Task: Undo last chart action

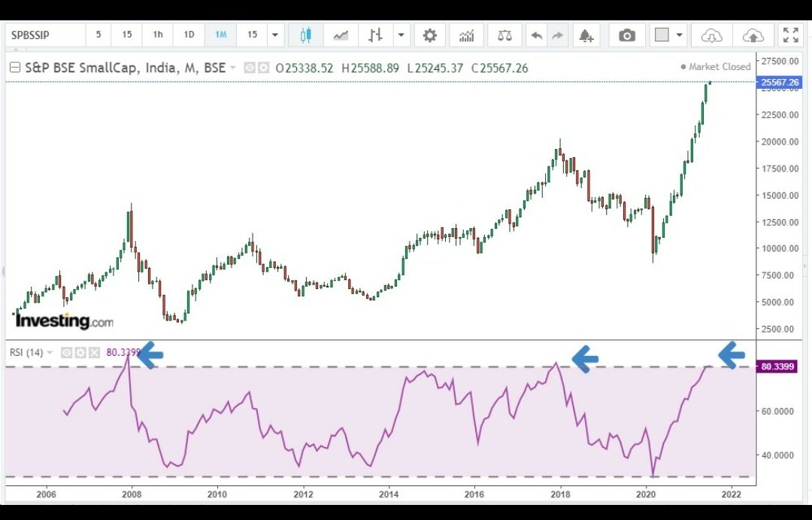Action: pyautogui.click(x=537, y=35)
